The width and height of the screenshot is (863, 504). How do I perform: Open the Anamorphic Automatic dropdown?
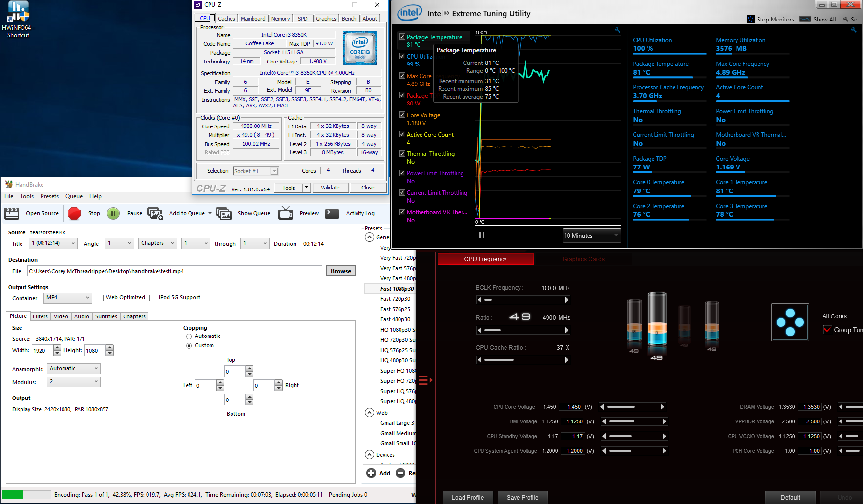pyautogui.click(x=74, y=369)
